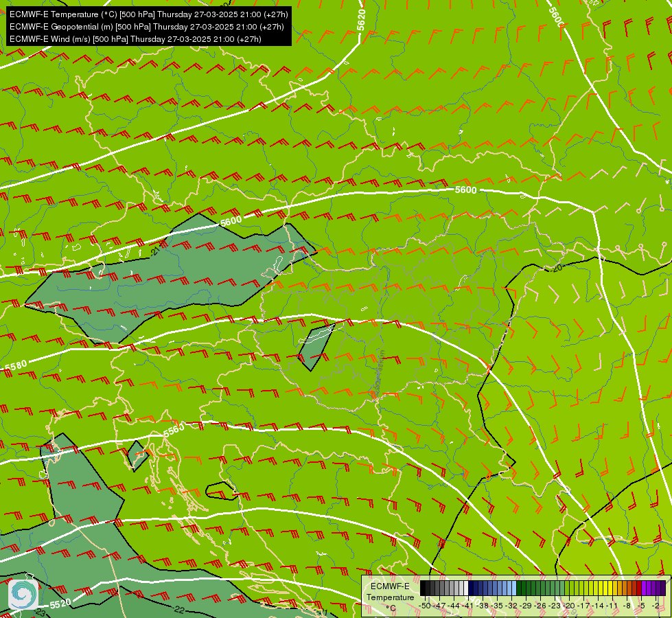Click the -32 legend tick value
Screen dimensions: 672x618
point(511,606)
